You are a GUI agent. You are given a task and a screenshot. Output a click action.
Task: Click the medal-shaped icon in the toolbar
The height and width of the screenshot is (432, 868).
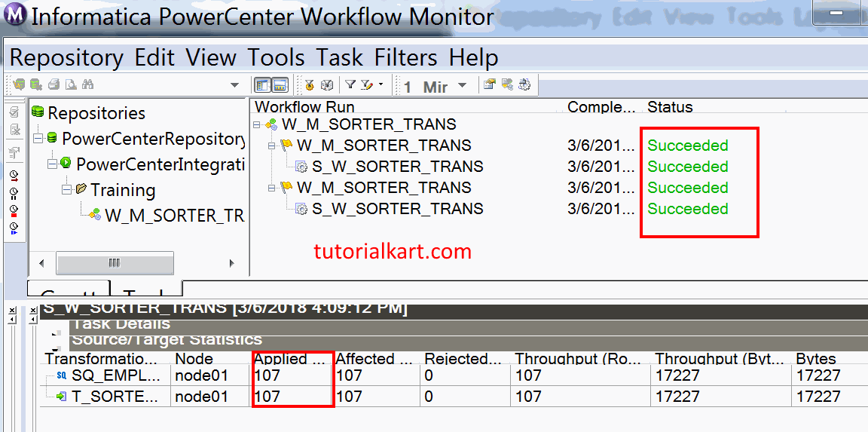[x=309, y=85]
